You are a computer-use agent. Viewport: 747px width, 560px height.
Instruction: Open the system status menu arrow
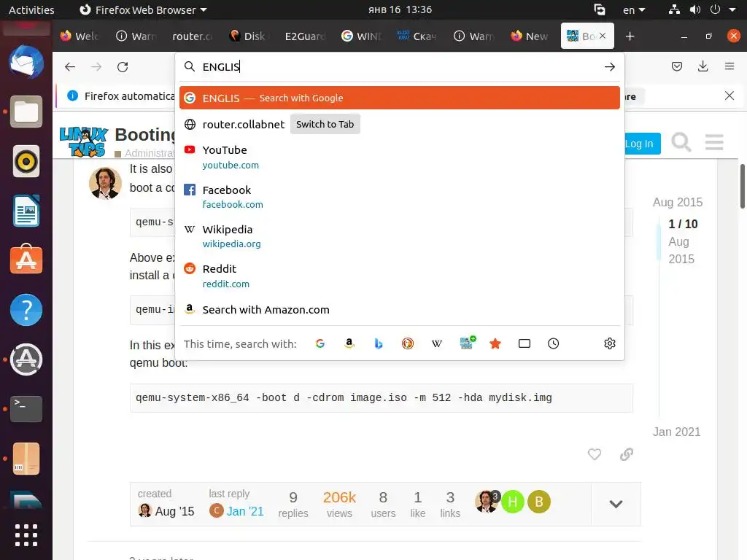pyautogui.click(x=732, y=9)
